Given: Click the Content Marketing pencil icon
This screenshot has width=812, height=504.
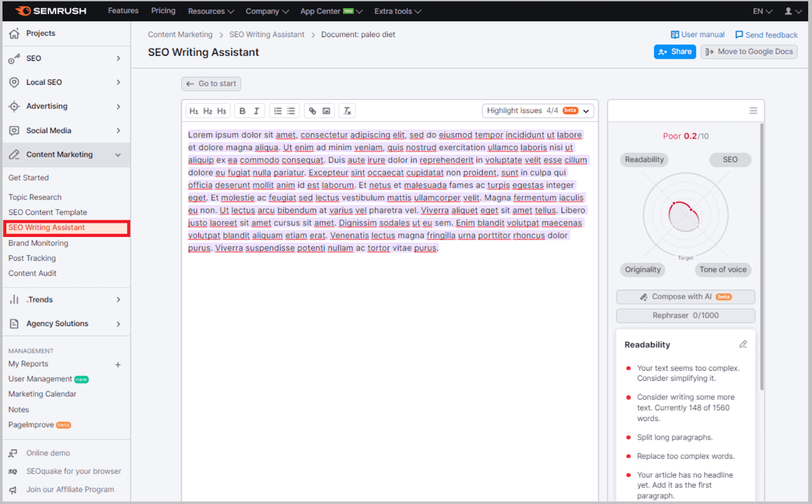Looking at the screenshot, I should (14, 155).
